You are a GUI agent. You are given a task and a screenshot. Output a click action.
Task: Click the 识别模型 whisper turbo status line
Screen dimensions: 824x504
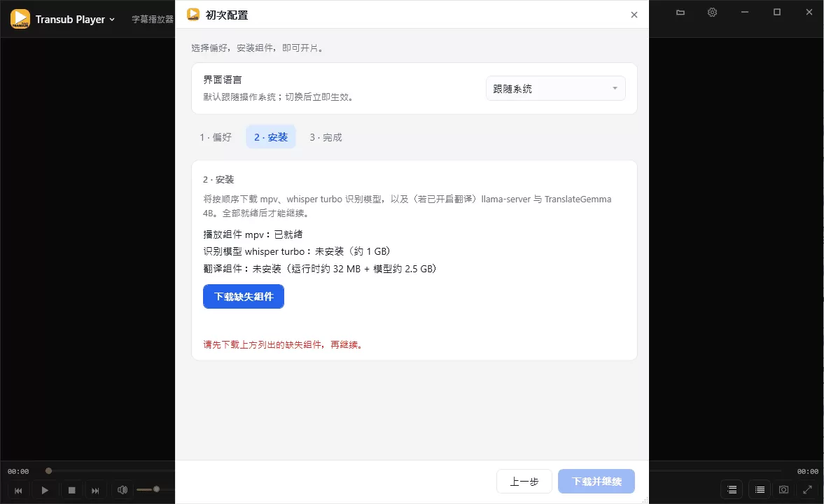(296, 251)
